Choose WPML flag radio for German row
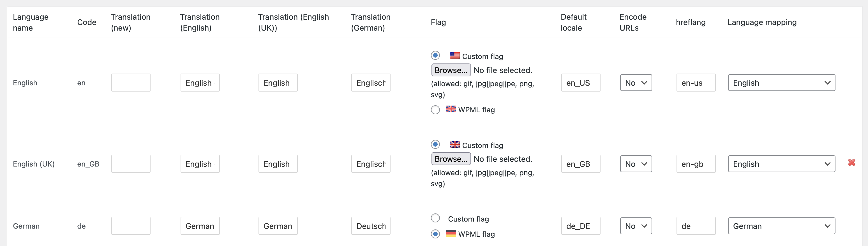The width and height of the screenshot is (868, 246). (435, 234)
